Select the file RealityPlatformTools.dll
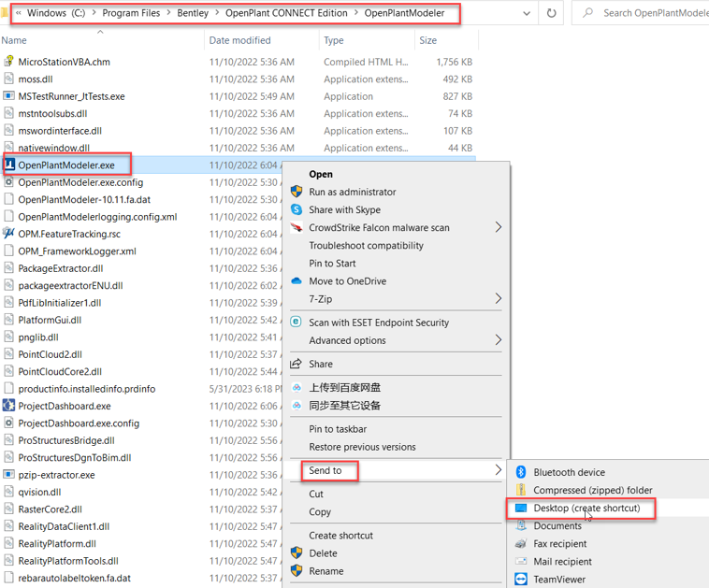 68,561
